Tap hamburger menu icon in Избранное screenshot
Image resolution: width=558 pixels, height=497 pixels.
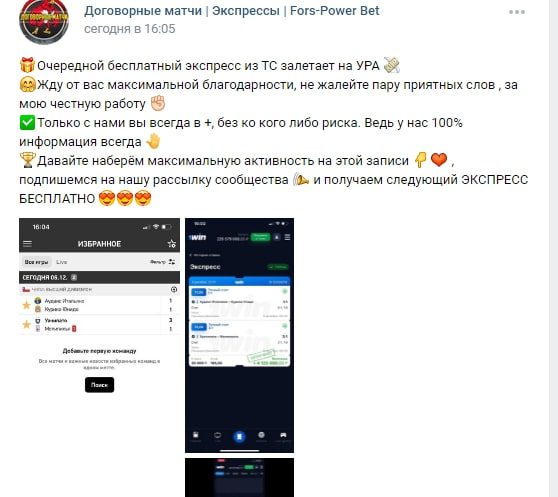coord(27,244)
